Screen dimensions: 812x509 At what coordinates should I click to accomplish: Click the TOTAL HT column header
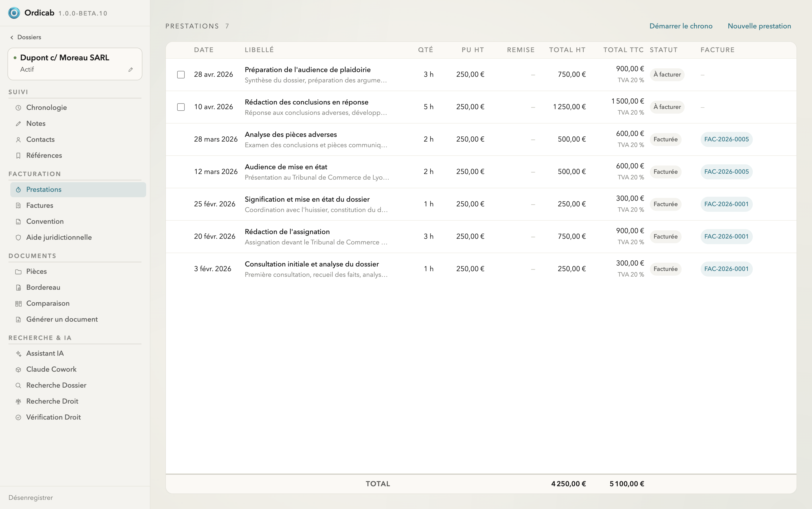(567, 50)
